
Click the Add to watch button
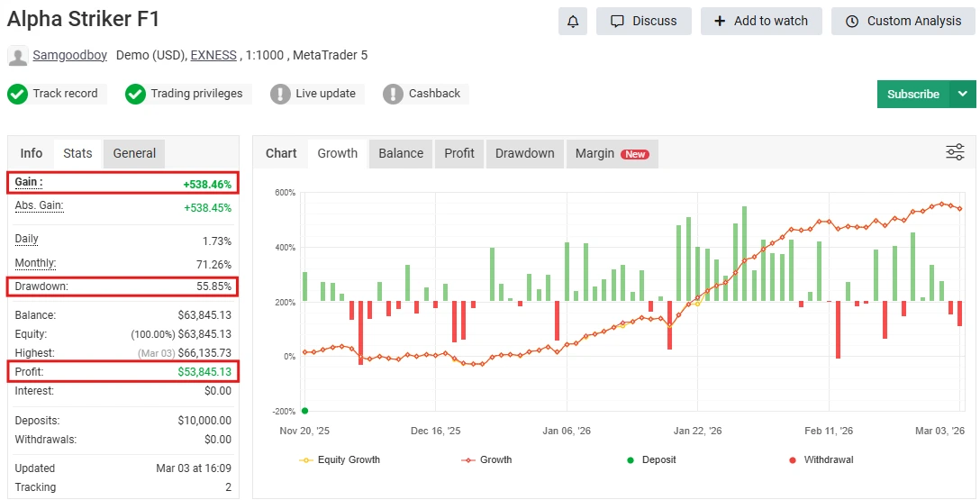point(761,21)
